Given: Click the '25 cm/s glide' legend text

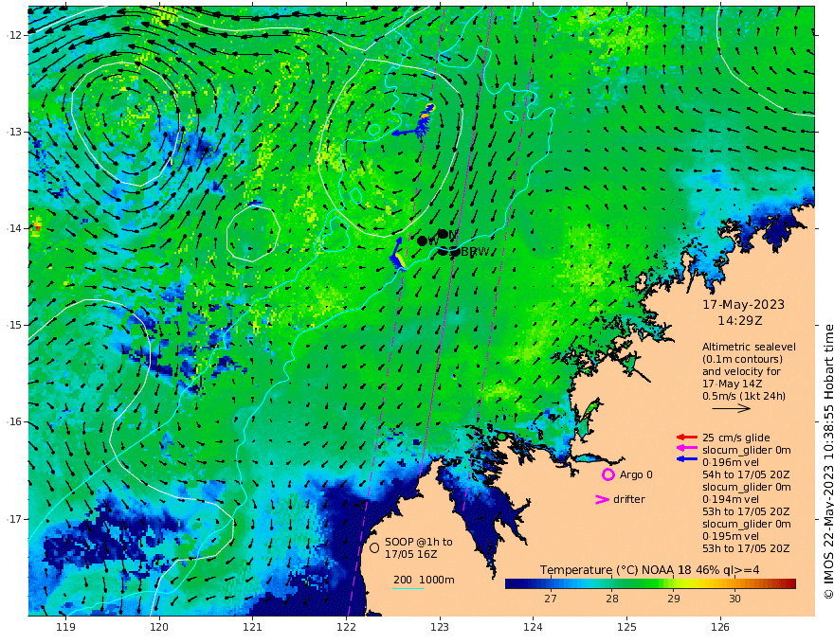Looking at the screenshot, I should click(736, 438).
